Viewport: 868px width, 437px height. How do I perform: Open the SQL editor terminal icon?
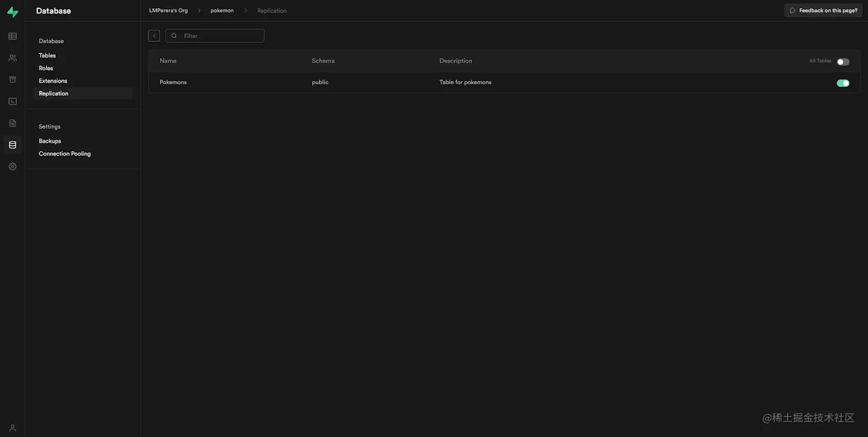[x=13, y=101]
